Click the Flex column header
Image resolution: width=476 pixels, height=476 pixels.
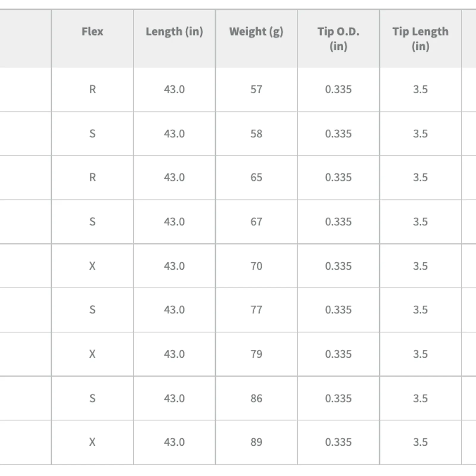93,39
